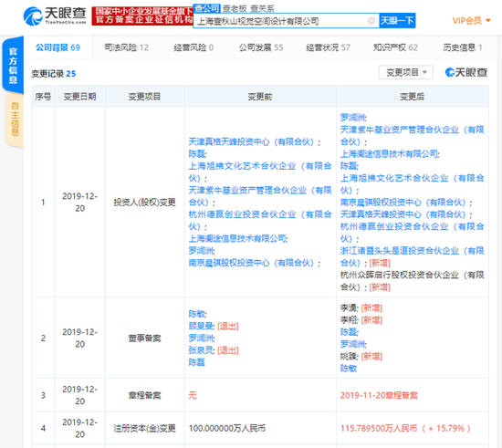The image size is (502, 448).
Task: Clear the search box with the X icon
Action: point(371,21)
